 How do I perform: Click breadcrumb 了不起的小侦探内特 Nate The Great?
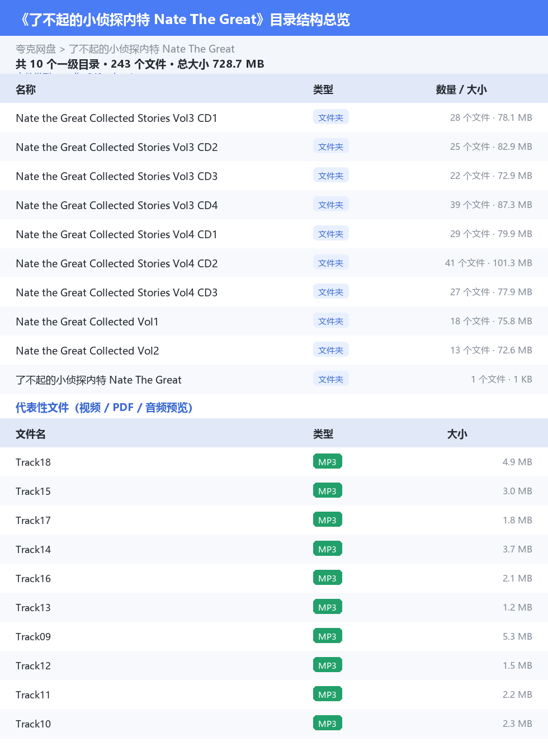152,49
